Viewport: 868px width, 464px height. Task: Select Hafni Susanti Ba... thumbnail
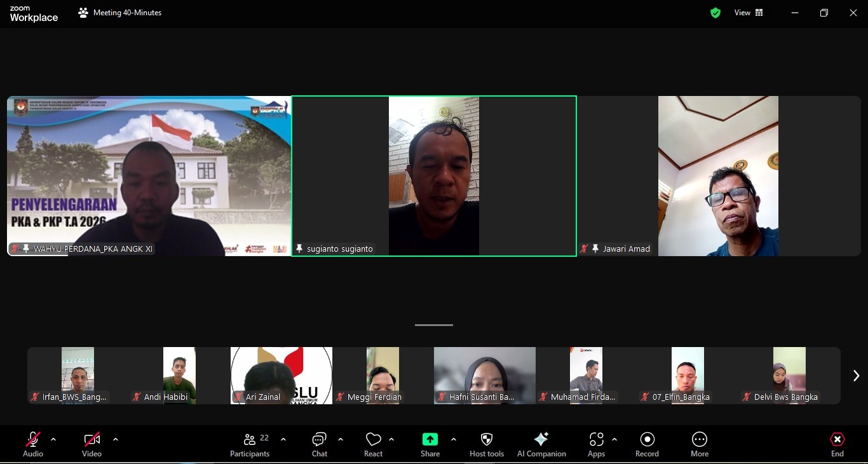click(484, 376)
